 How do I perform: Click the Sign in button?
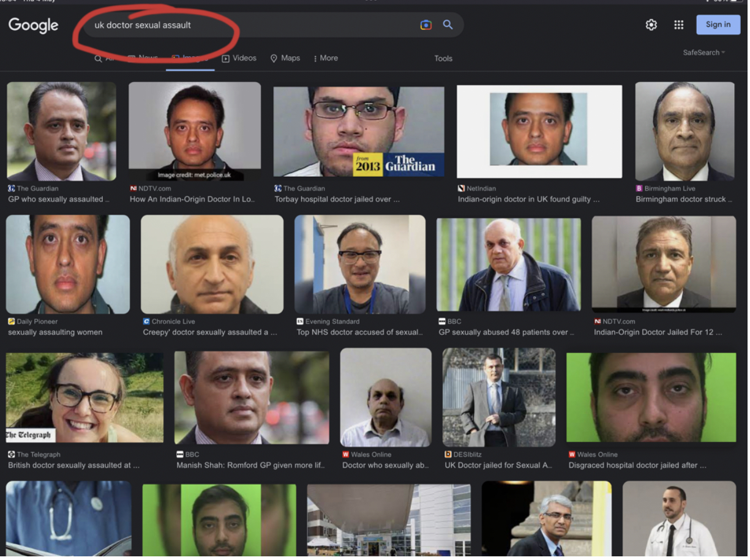[x=718, y=24]
